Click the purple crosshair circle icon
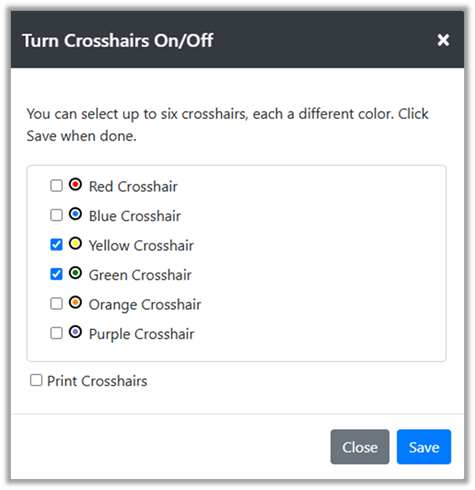Image resolution: width=475 pixels, height=490 pixels. click(x=75, y=332)
